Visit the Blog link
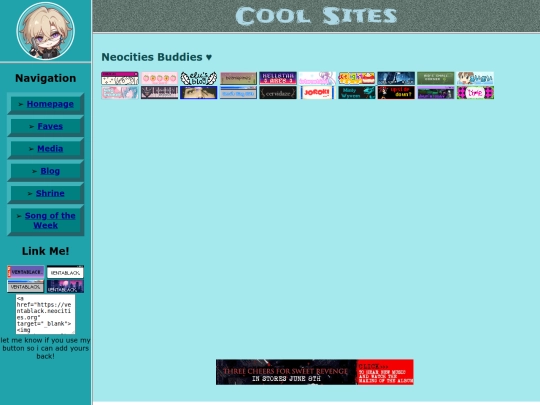Viewport: 540px width, 405px height. (50, 171)
